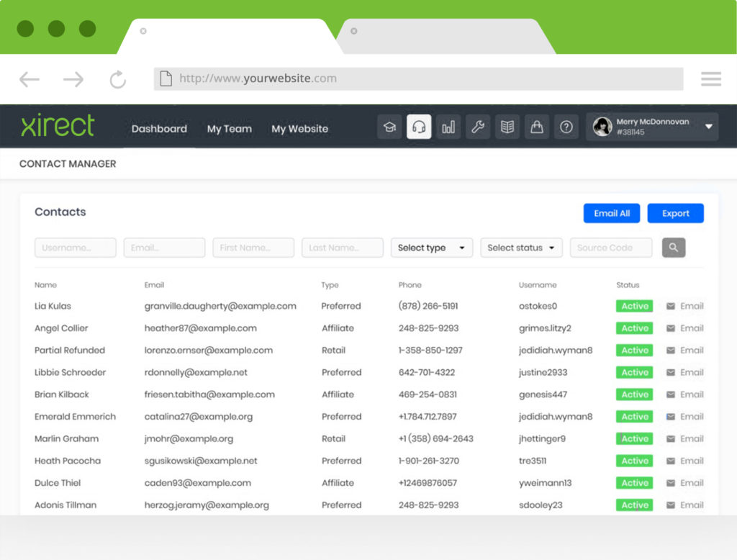Select the headset support icon
Image resolution: width=737 pixels, height=560 pixels.
419,127
